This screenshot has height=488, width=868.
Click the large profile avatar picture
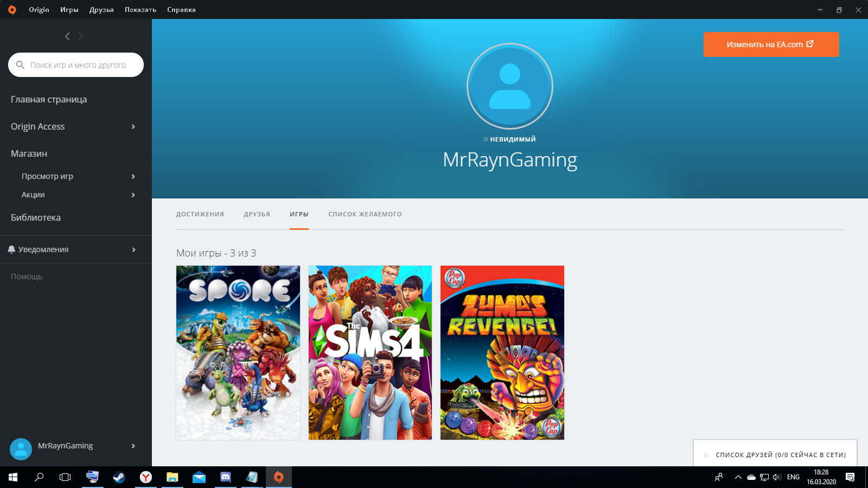(510, 86)
